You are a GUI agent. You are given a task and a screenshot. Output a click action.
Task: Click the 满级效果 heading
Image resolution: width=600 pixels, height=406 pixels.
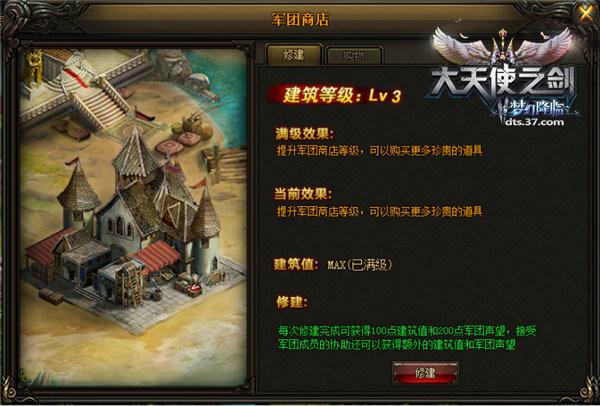point(305,134)
